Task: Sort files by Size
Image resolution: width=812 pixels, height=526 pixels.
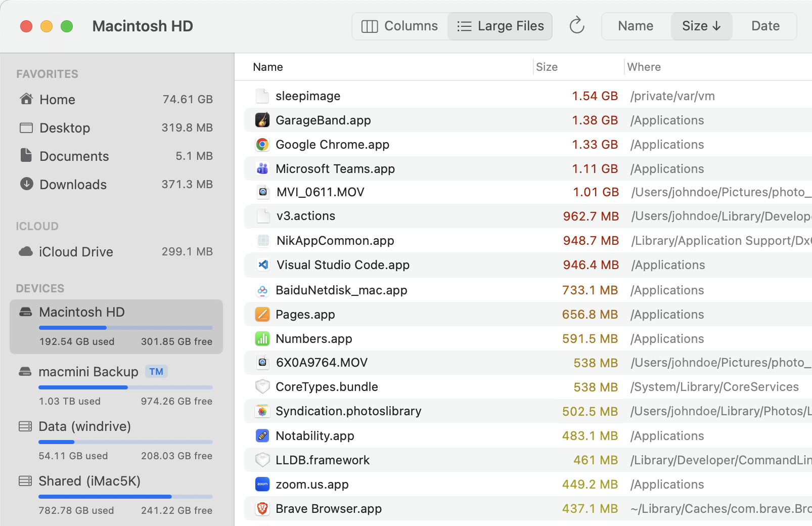Action: tap(701, 26)
